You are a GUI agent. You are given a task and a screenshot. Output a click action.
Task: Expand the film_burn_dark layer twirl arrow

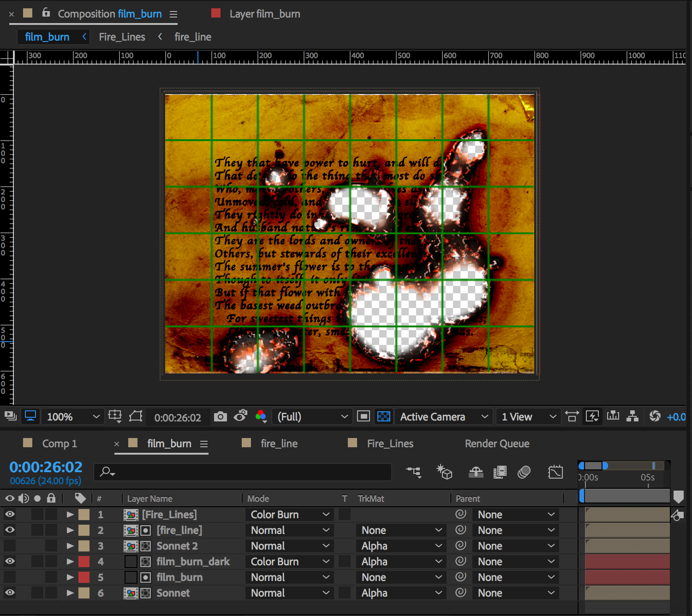[x=70, y=562]
